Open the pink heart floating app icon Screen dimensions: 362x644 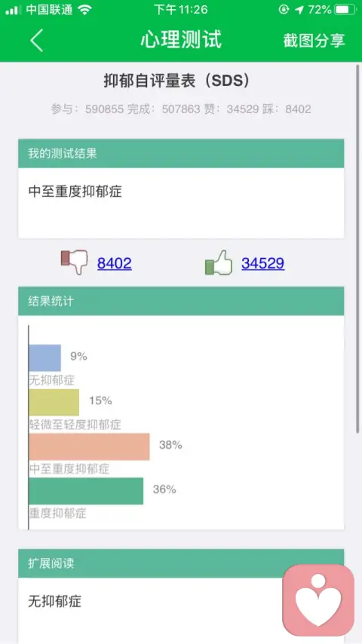point(318,600)
